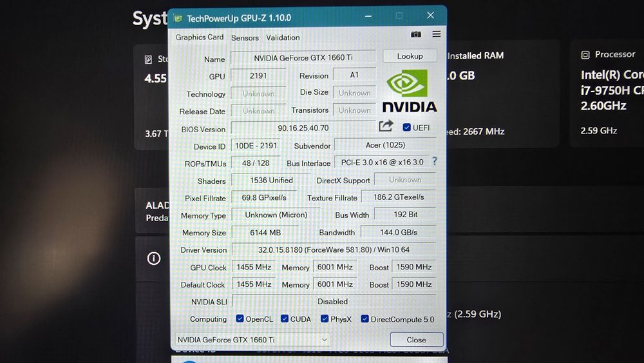This screenshot has width=644, height=363.
Task: Switch to the Validation tab
Action: [283, 37]
